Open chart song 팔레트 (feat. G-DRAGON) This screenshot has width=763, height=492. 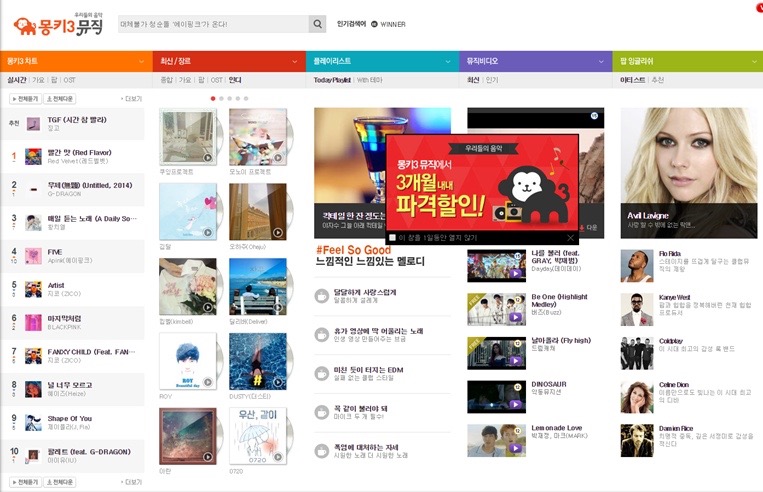pos(89,452)
